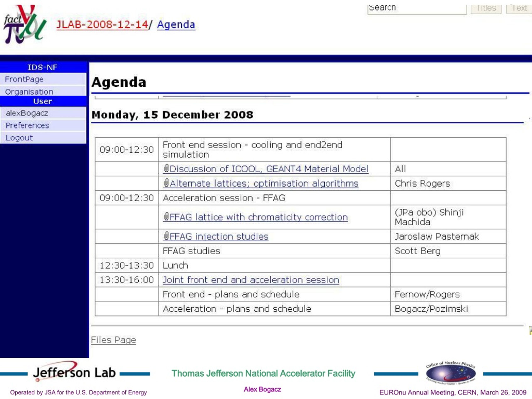The width and height of the screenshot is (532, 399).
Task: Open the Agenda breadcrumb link
Action: pos(176,25)
